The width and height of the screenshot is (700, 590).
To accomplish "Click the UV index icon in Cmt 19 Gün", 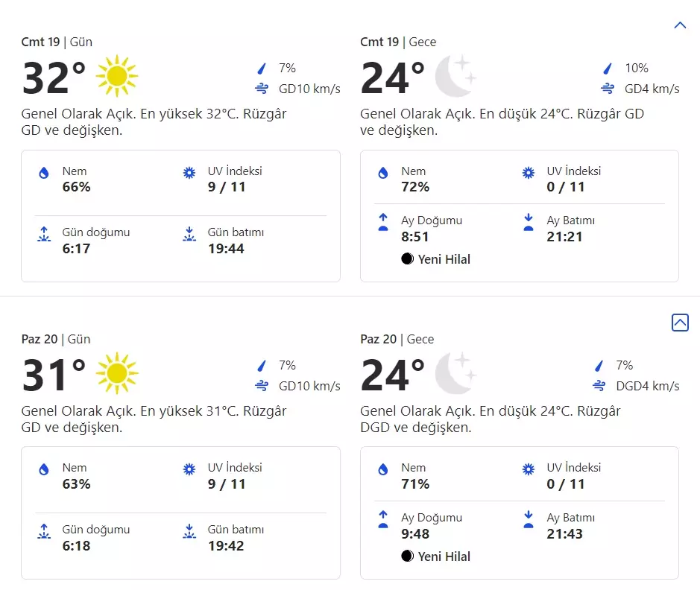I will tap(189, 173).
